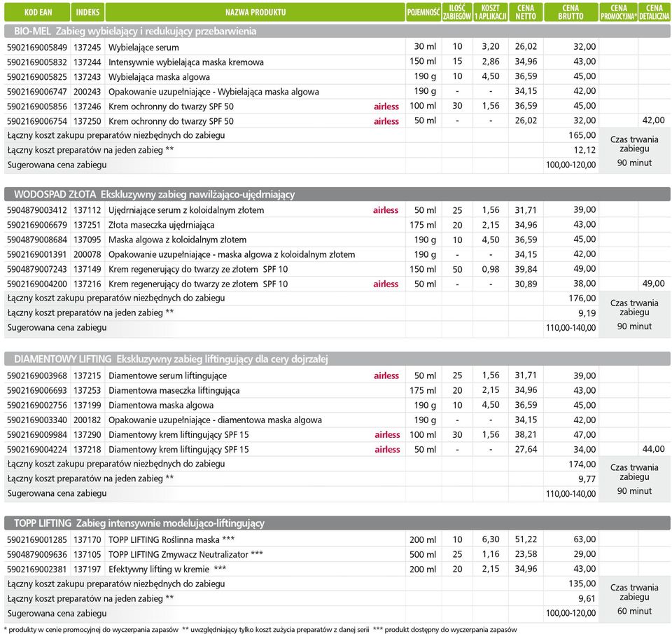This screenshot has height=634, width=672.
Task: Click total cost 176,00
Action: tap(582, 298)
